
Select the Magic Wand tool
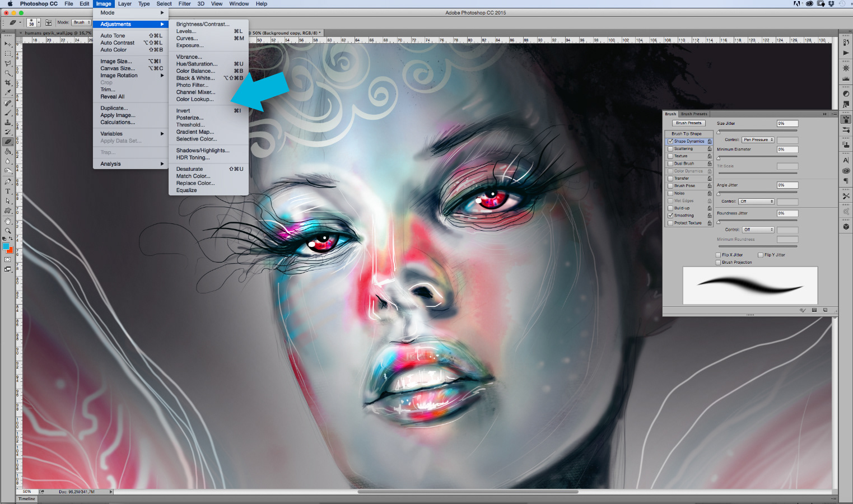point(8,73)
